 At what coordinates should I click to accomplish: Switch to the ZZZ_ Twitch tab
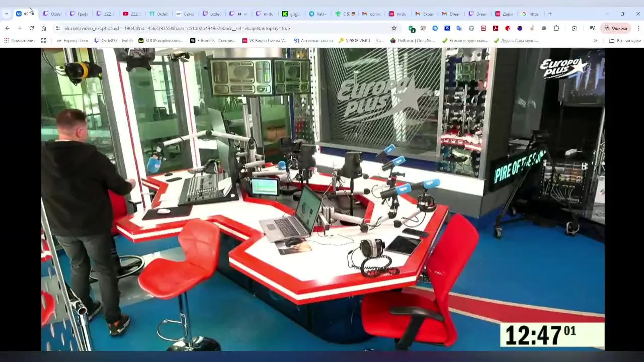coord(105,14)
